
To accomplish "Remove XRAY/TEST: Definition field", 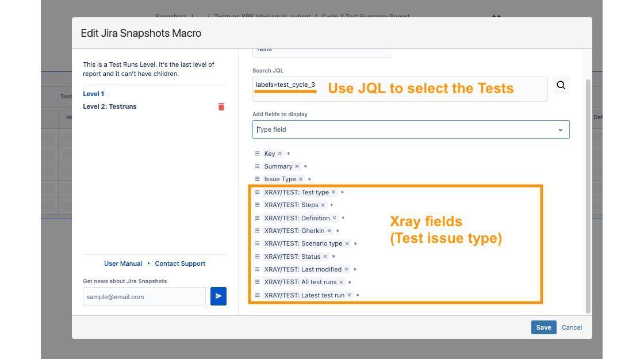I will coord(334,218).
